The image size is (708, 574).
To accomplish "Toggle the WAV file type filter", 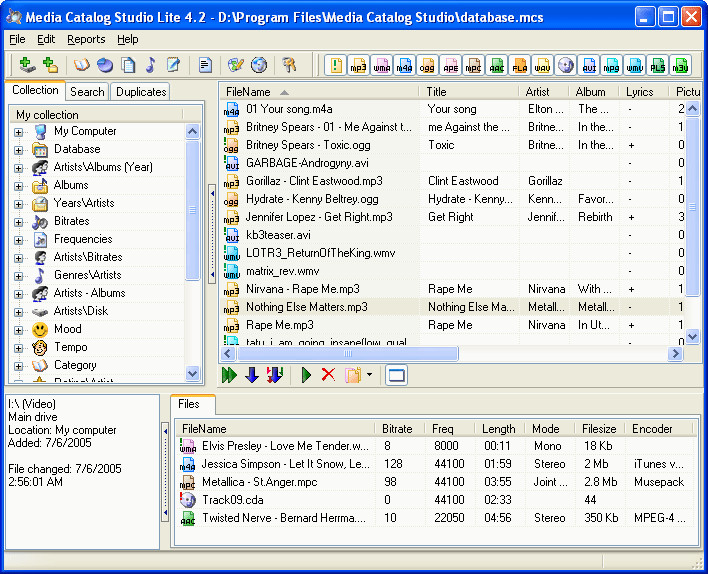I will (x=543, y=65).
